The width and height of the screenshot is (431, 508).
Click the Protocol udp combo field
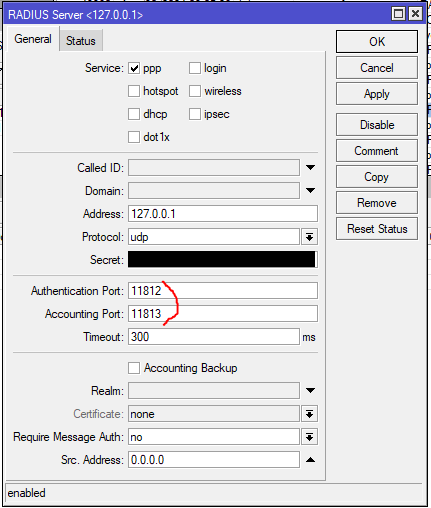(x=214, y=237)
